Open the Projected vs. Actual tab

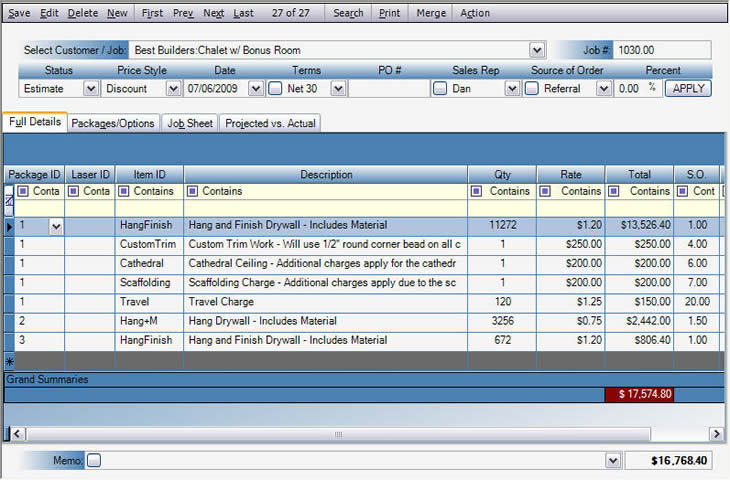tap(270, 123)
